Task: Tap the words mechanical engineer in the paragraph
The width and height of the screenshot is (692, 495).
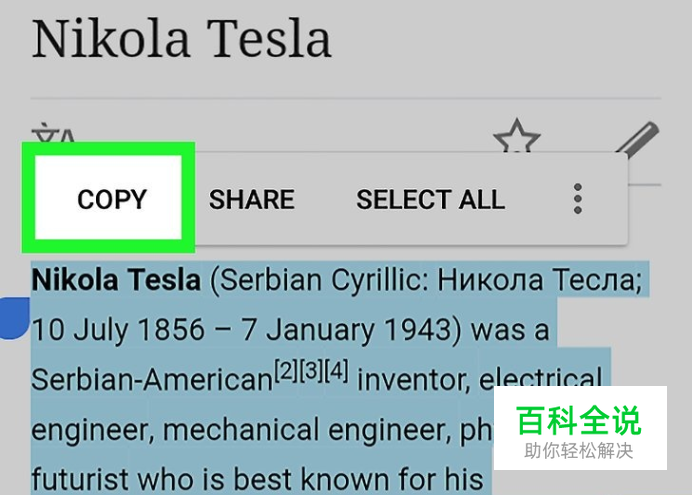Action: click(x=307, y=430)
